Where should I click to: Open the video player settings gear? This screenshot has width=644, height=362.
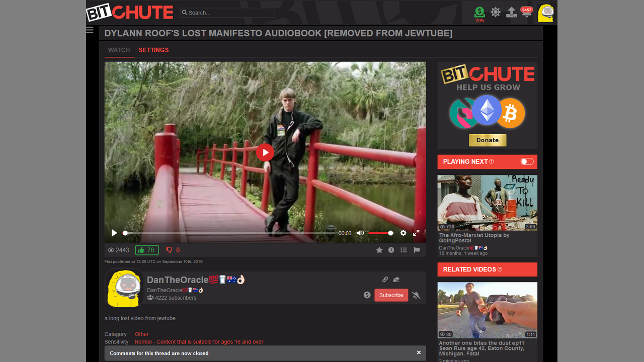[403, 233]
